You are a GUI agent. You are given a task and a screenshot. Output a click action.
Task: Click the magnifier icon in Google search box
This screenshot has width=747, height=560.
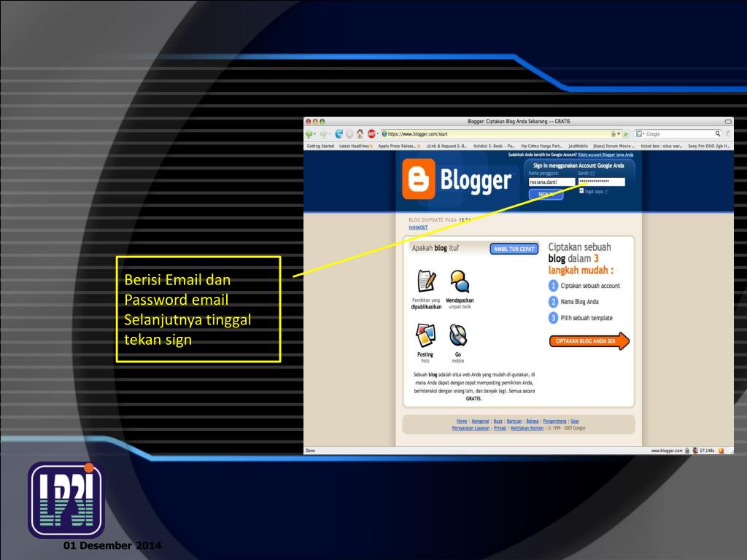click(718, 134)
